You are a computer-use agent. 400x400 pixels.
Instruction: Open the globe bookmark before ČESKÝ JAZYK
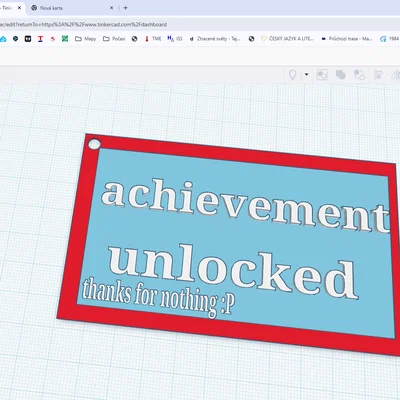click(x=251, y=39)
